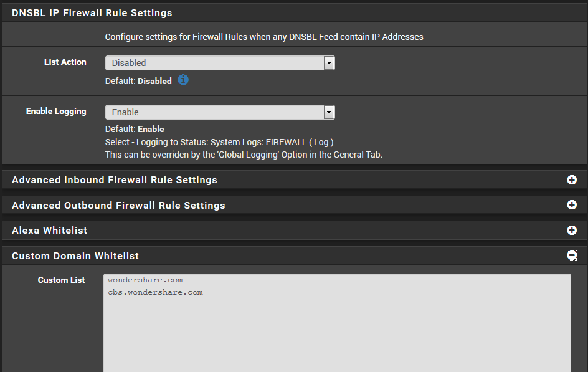Click the Custom Domain Whitelist panel title
Viewport: 588px width, 372px height.
(75, 256)
